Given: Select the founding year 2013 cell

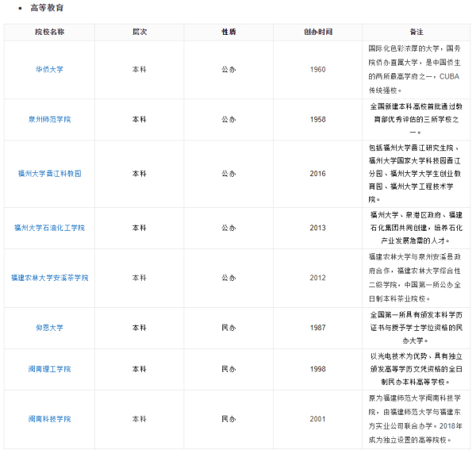Looking at the screenshot, I should (318, 228).
